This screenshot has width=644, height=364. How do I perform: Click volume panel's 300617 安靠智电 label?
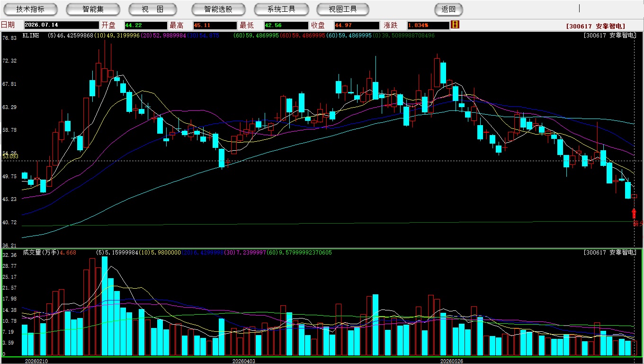tap(609, 253)
